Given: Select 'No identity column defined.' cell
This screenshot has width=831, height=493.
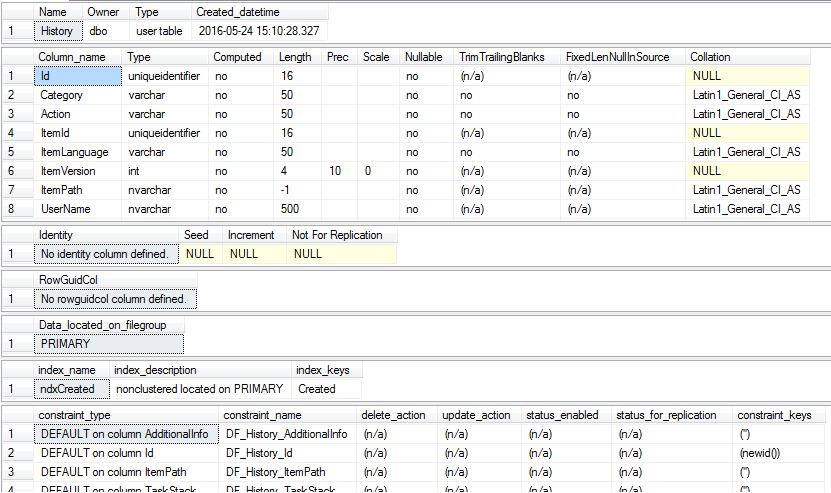Looking at the screenshot, I should pos(107,254).
